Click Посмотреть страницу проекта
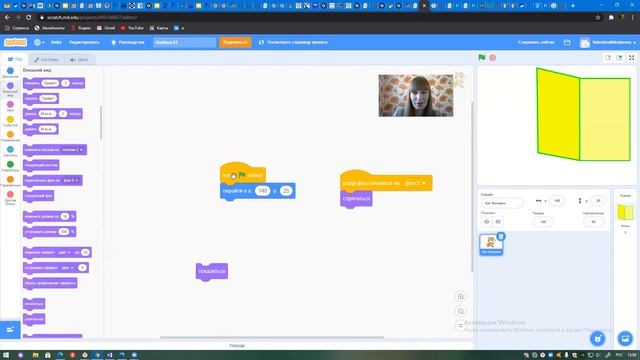Viewport: 640px width, 360px height. point(293,42)
